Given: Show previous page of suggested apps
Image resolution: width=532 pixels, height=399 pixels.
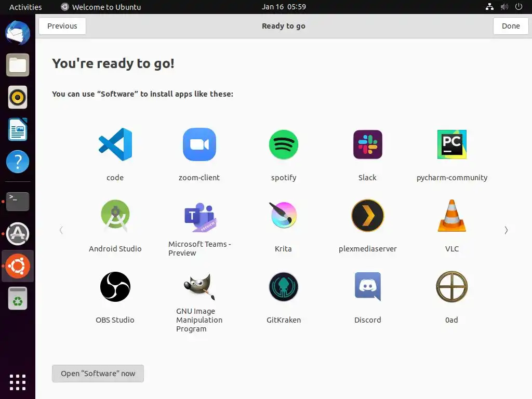Looking at the screenshot, I should coord(61,230).
